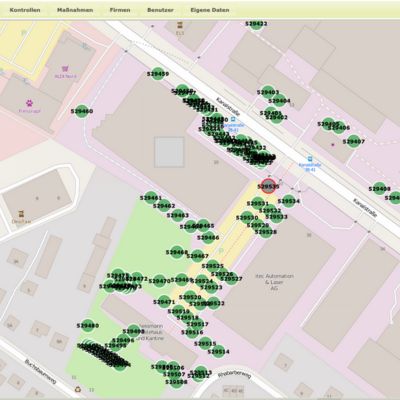Select tree marker 529531
This screenshot has width=400, height=400.
coord(258,204)
